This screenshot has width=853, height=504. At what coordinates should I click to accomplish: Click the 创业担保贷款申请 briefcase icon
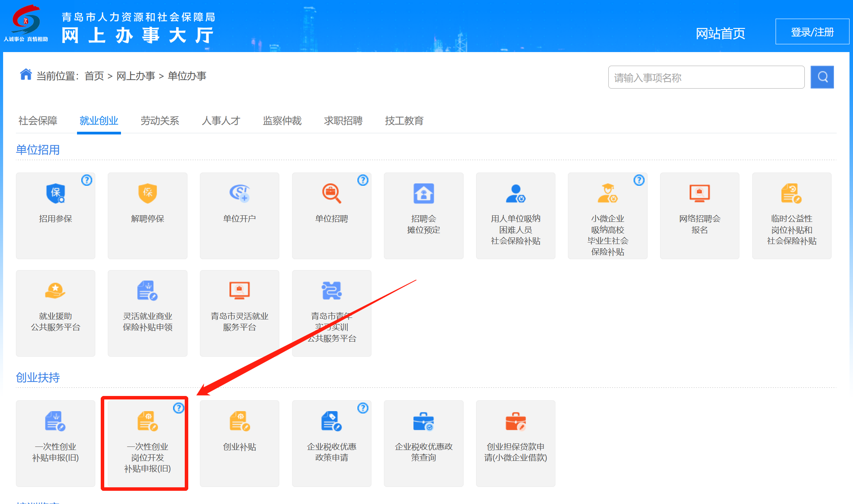(x=515, y=422)
